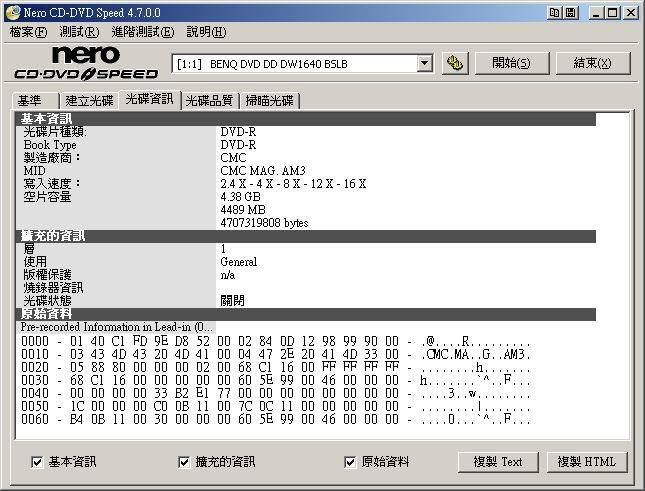Click the manufacturer value CMC

(233, 157)
